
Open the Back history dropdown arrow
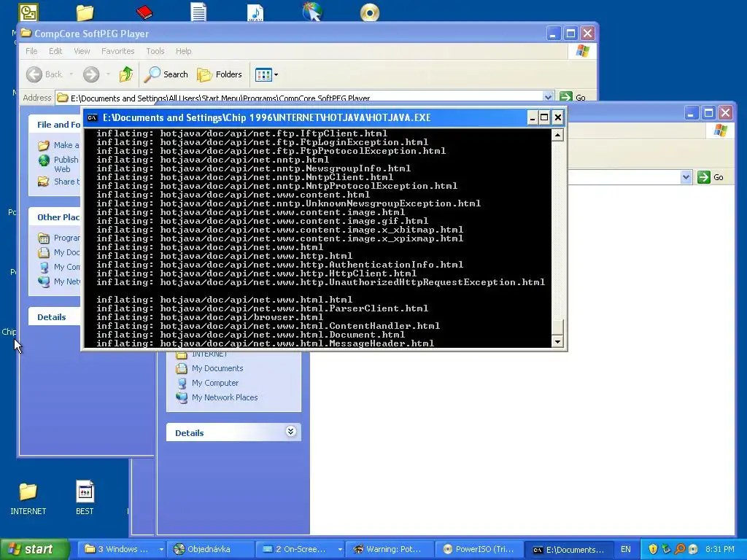[x=71, y=74]
